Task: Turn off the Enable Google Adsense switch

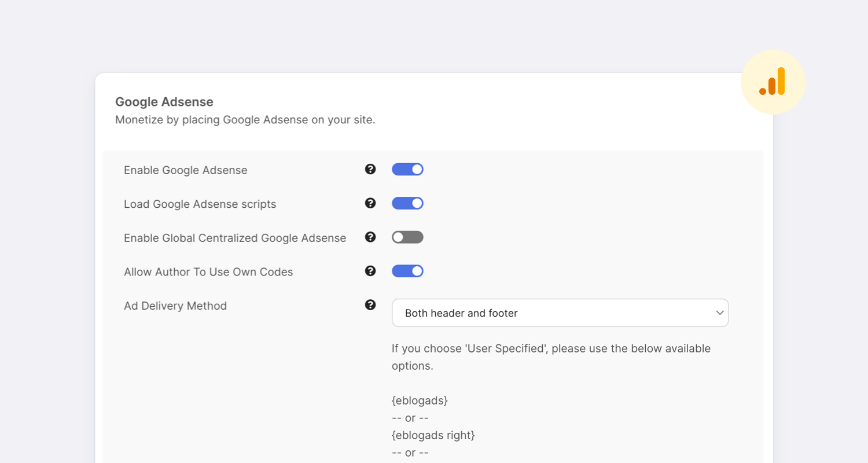Action: point(407,169)
